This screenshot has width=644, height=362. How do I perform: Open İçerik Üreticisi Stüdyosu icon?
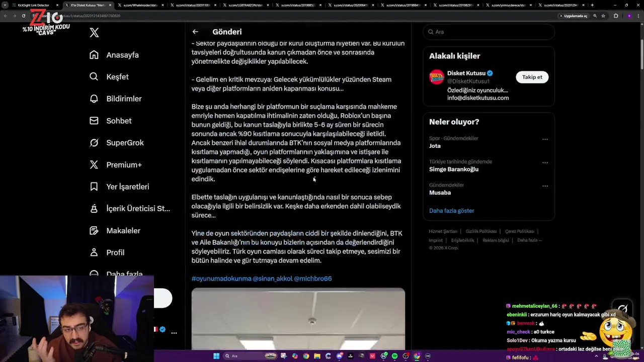(x=94, y=209)
